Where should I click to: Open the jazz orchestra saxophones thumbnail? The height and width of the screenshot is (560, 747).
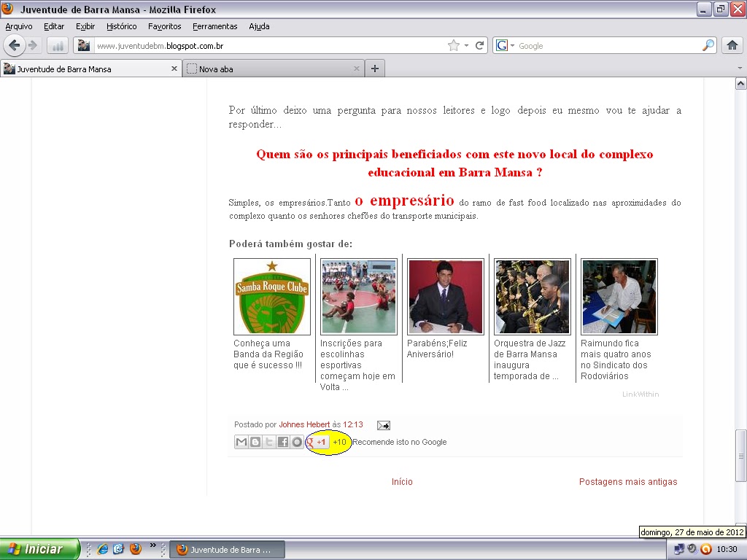[x=532, y=297]
